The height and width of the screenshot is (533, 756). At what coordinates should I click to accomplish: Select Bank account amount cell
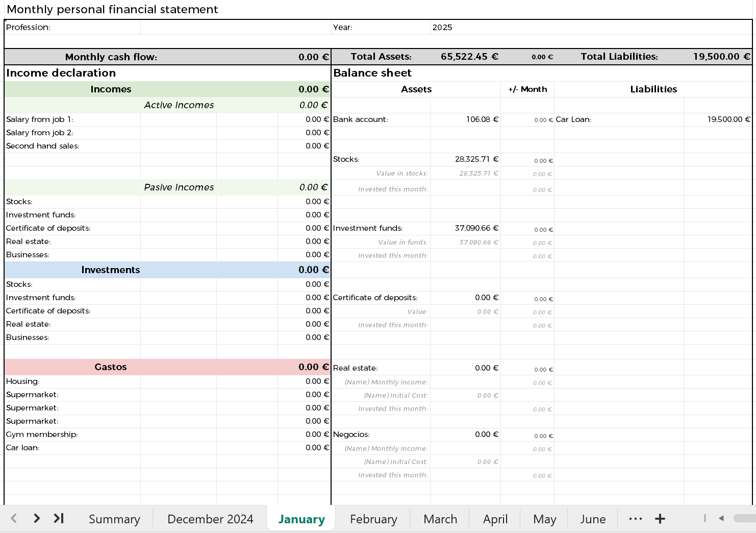point(465,119)
